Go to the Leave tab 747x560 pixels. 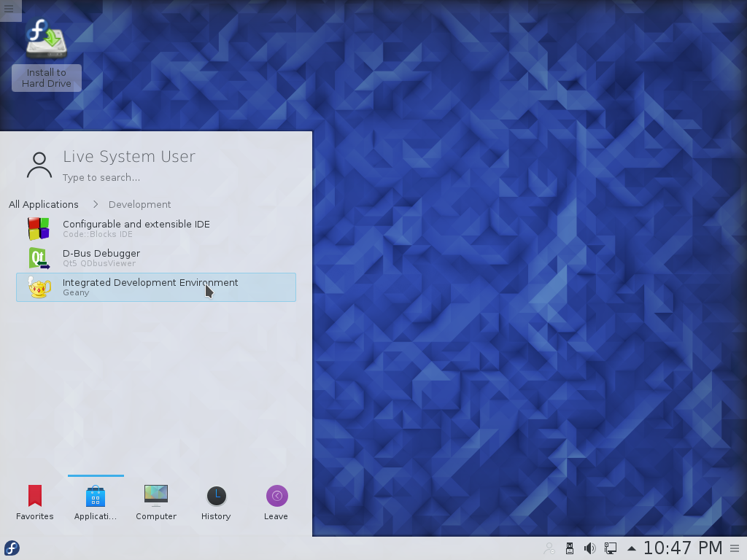[x=276, y=502]
